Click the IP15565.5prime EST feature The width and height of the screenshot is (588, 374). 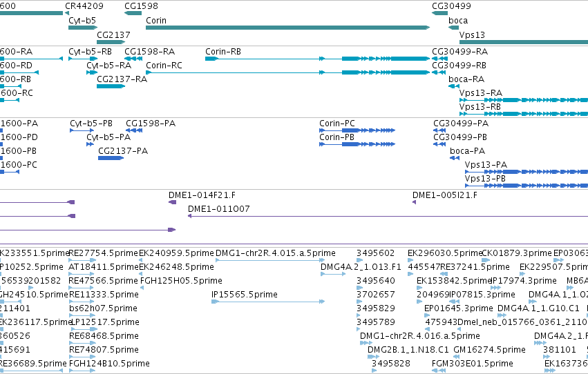click(268, 302)
